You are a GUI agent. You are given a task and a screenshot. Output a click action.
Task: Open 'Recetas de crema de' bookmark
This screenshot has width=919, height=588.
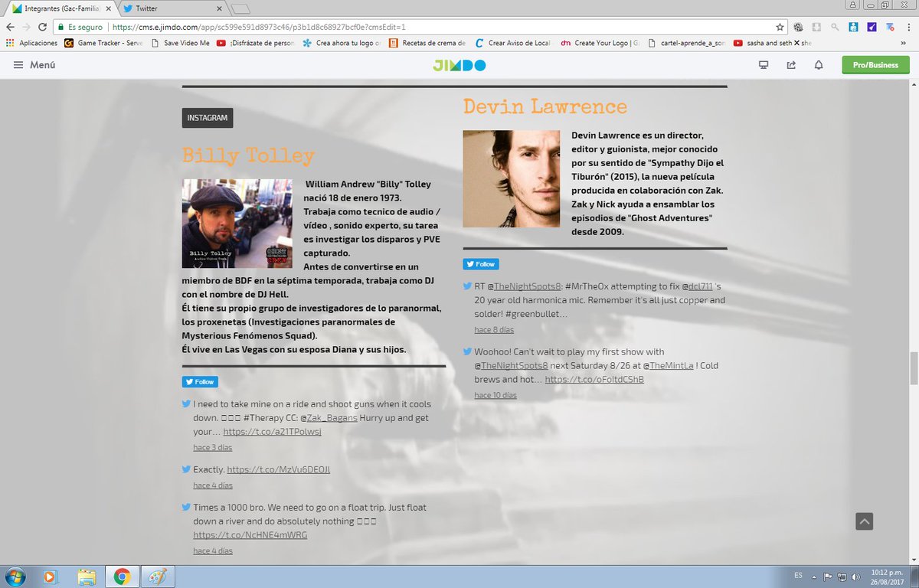click(x=427, y=43)
